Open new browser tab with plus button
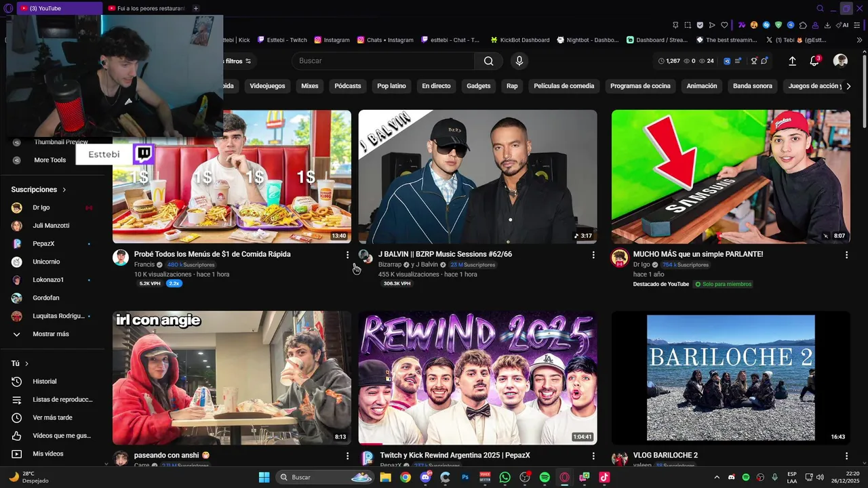This screenshot has width=868, height=488. (x=196, y=8)
